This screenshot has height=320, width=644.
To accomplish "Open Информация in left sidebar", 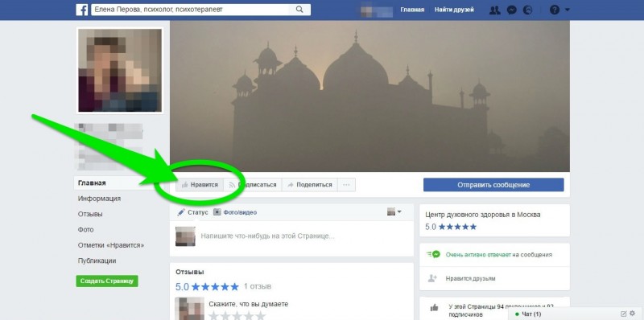I will point(99,199).
